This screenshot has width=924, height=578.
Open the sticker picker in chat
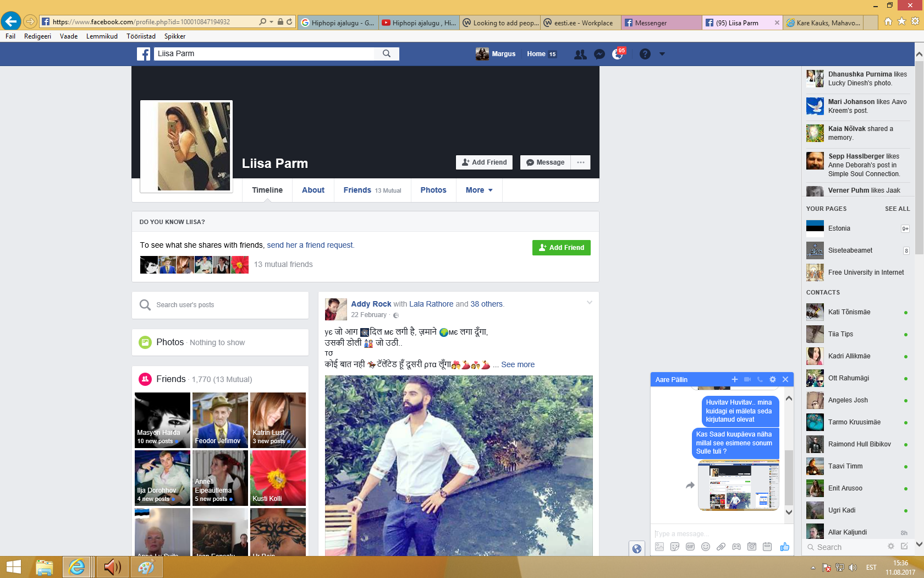click(x=675, y=547)
